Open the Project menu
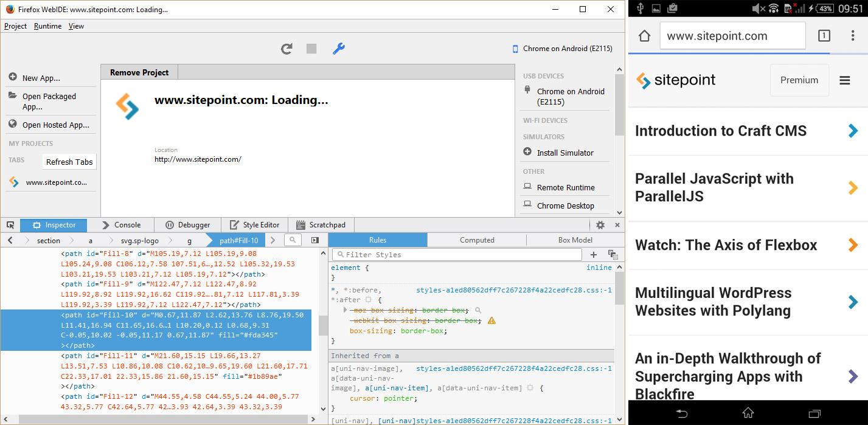 16,26
